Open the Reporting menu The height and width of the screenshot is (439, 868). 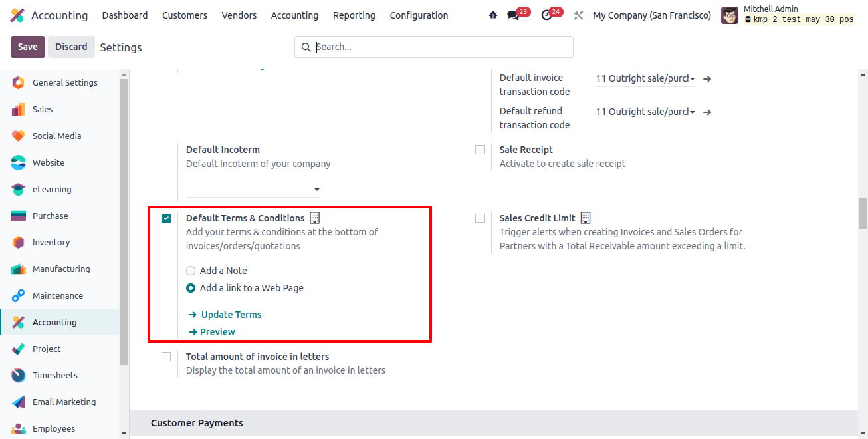pyautogui.click(x=354, y=15)
